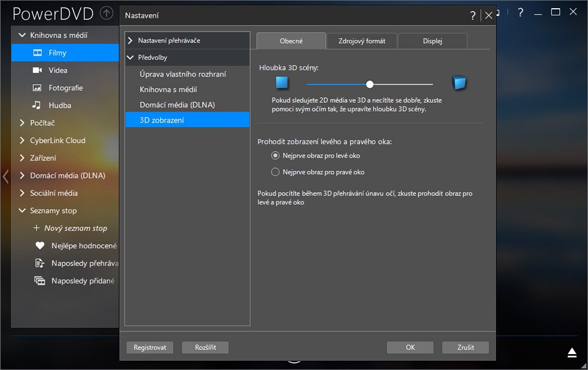Open the Fotografie section

click(65, 88)
